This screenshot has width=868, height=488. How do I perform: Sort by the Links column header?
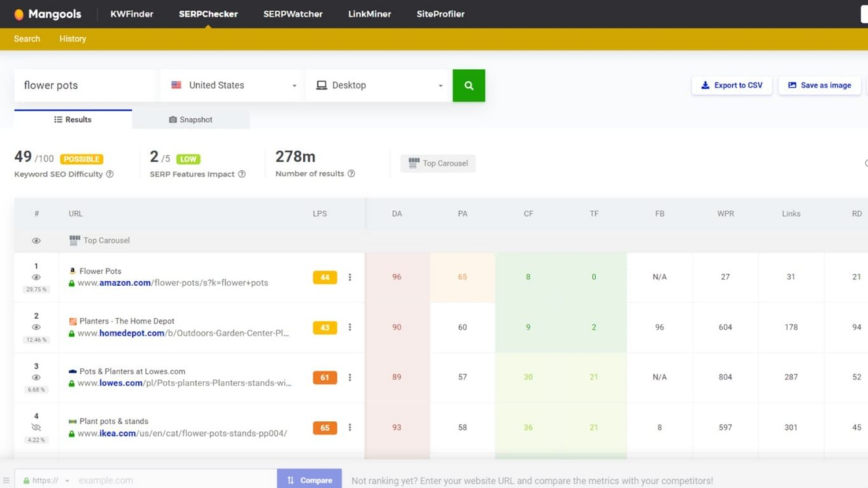click(791, 213)
